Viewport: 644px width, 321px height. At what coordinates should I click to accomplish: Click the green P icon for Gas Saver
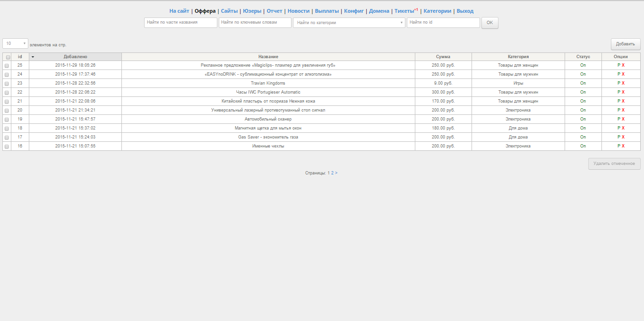619,137
